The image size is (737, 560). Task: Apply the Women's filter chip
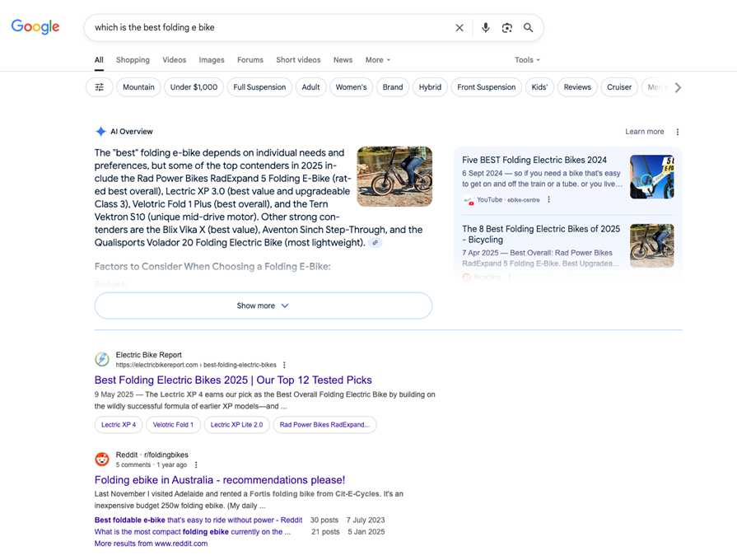click(351, 87)
